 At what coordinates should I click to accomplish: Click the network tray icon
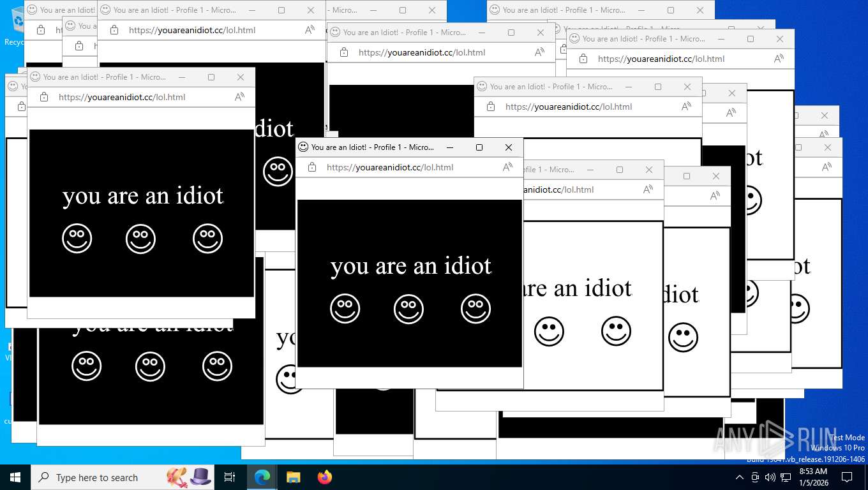786,477
